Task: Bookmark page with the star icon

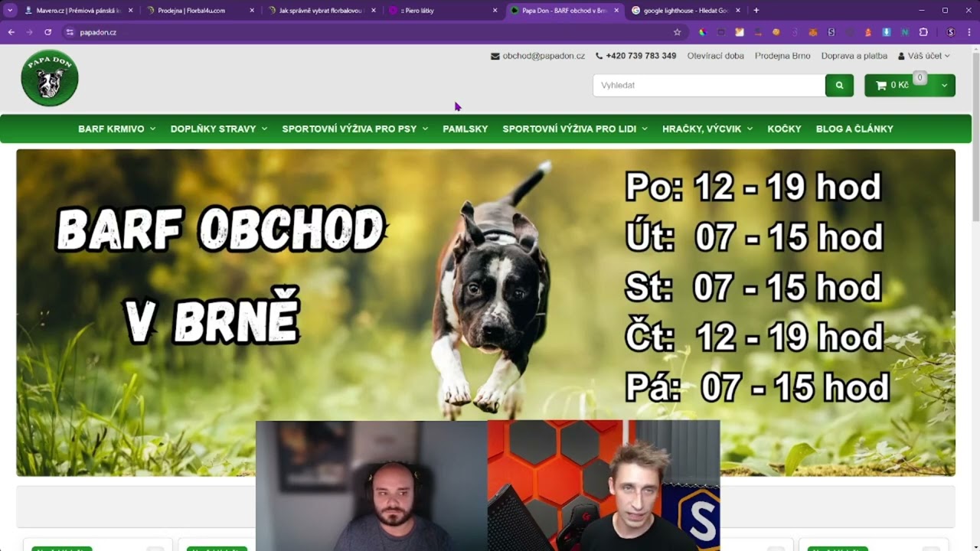Action: tap(677, 32)
